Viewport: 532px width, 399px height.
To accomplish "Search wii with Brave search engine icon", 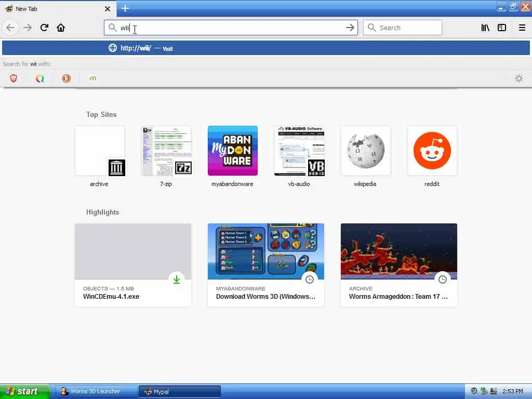I will 14,79.
